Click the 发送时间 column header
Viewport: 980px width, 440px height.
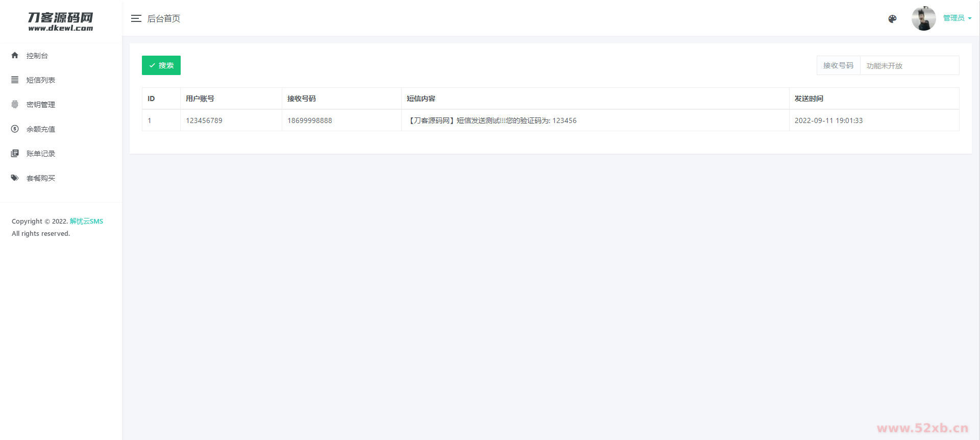[808, 99]
